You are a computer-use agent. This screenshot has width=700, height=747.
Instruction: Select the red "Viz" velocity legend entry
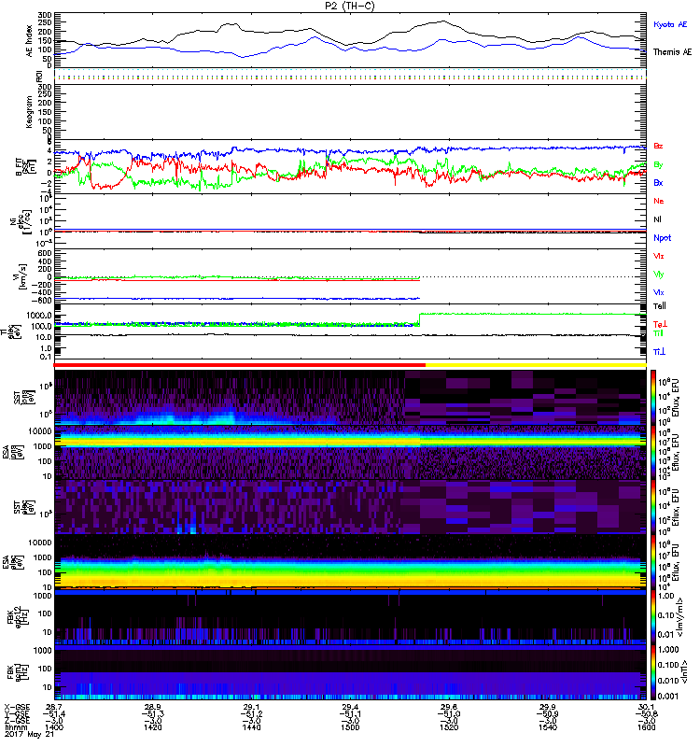pos(659,256)
